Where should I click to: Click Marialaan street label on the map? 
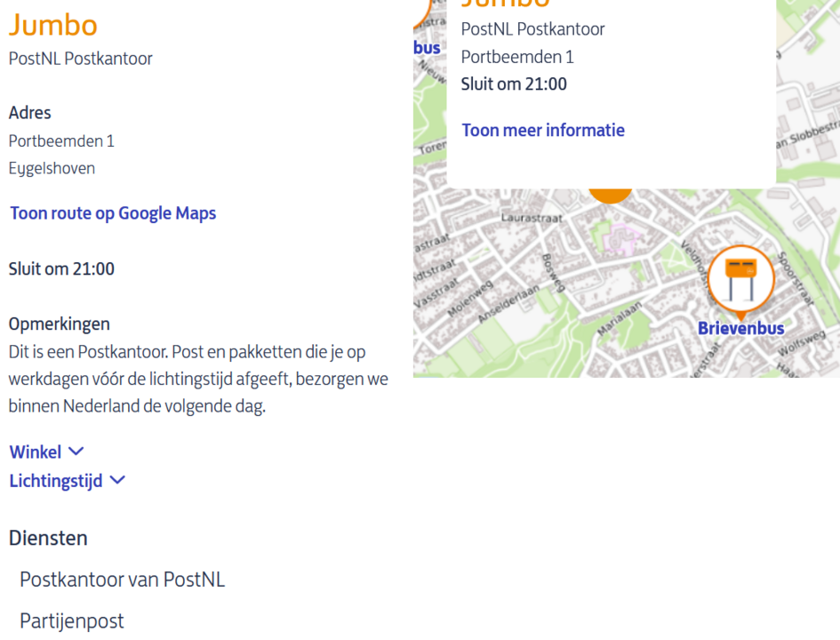[620, 319]
